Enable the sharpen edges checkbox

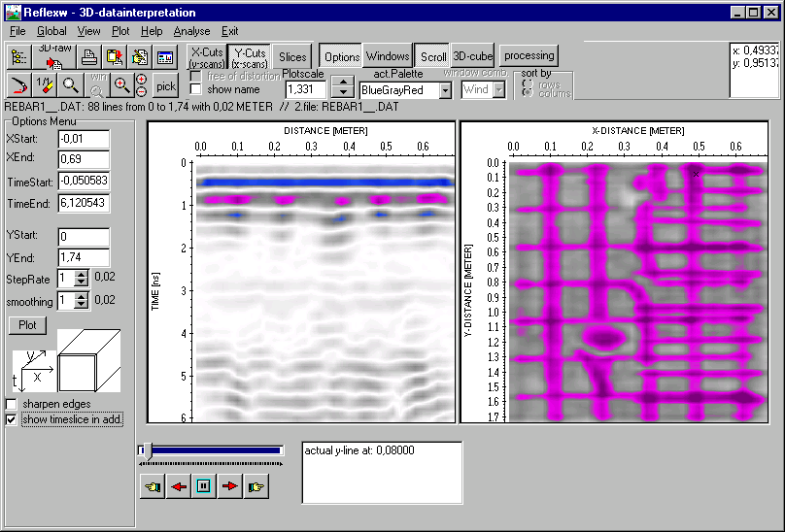tap(12, 404)
